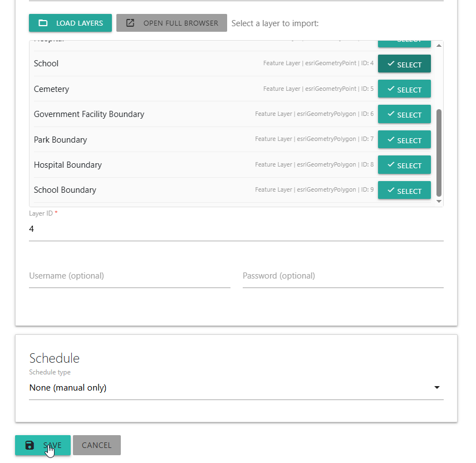Click the LOAD LAYERS button
Screen dimensions: 476x463
[70, 23]
